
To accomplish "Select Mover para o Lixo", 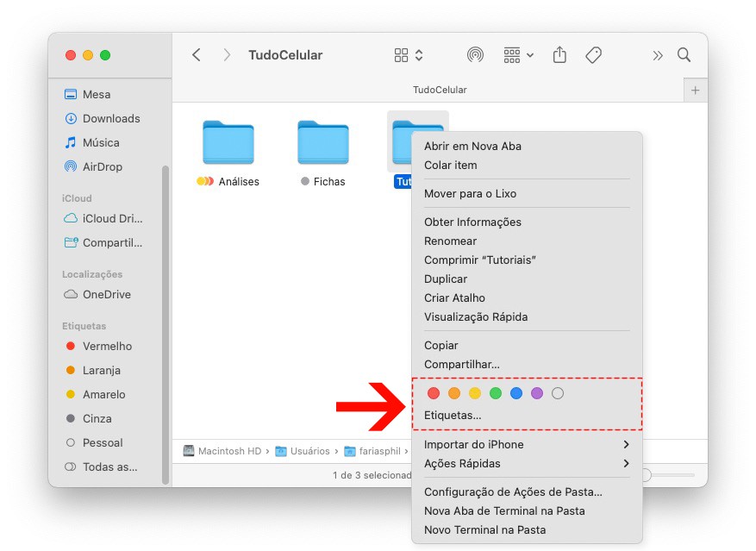I will 470,193.
